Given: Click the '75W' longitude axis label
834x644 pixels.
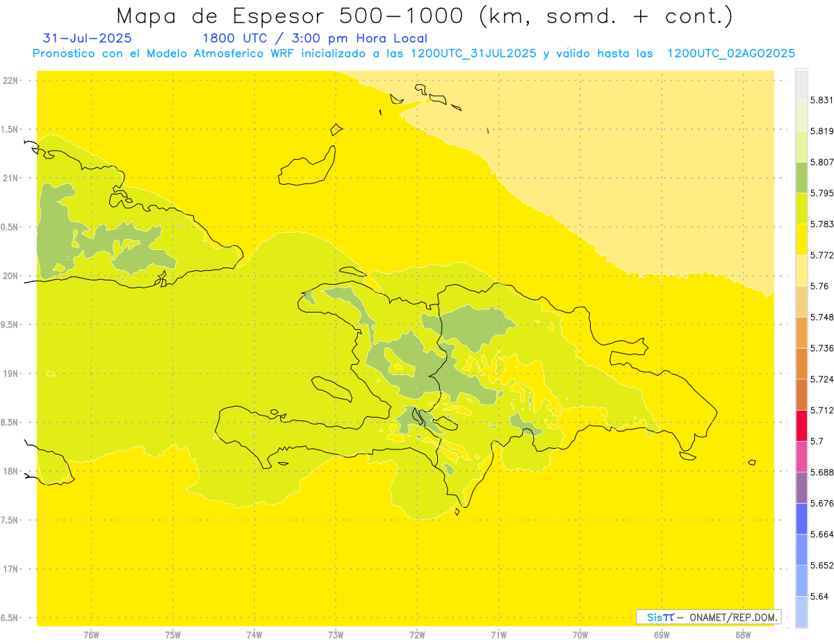Looking at the screenshot, I should pyautogui.click(x=173, y=636).
